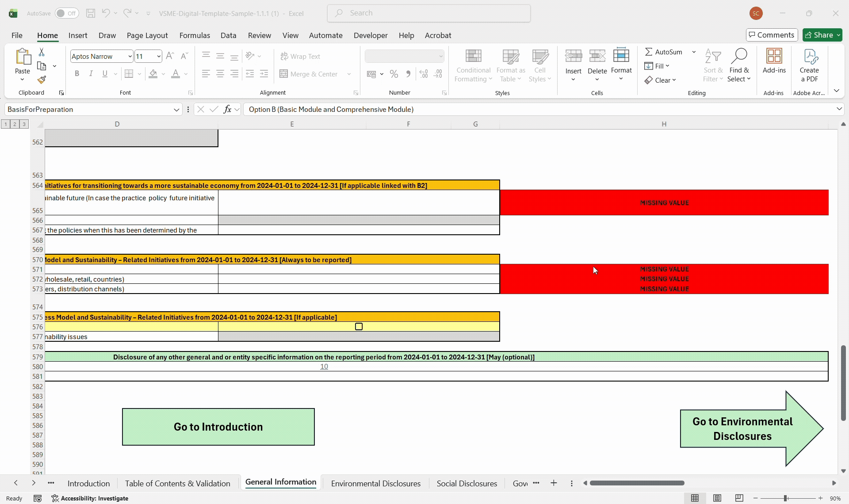Click the Fill Color bucket
Viewport: 849px width, 504px height.
tap(153, 74)
